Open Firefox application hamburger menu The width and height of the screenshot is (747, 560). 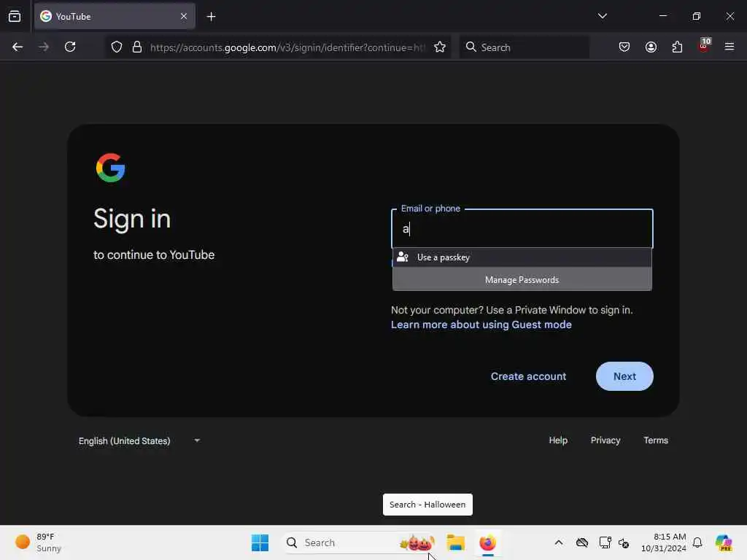[x=729, y=47]
